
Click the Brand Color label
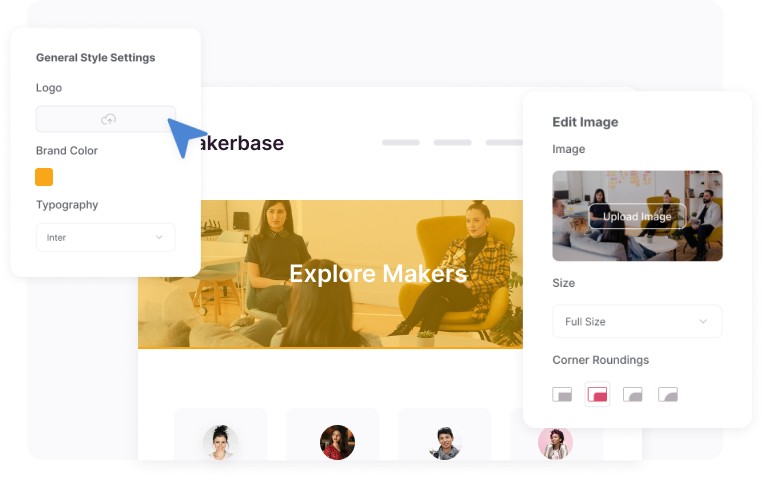coord(67,151)
